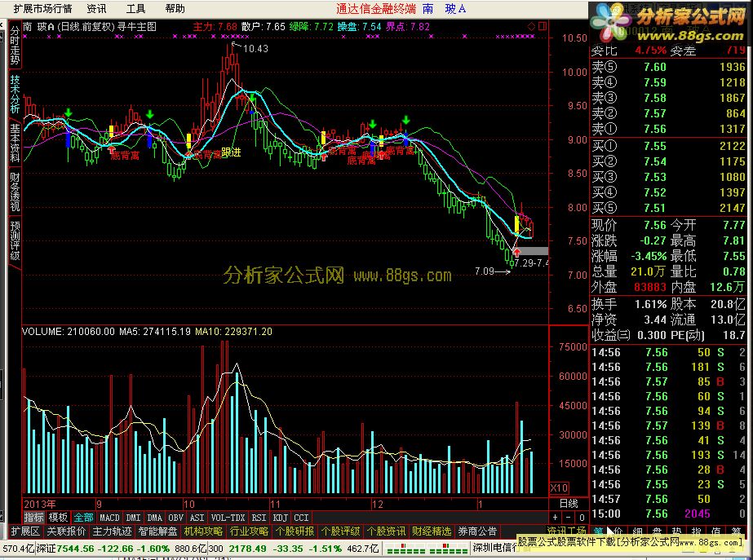Switch indicator to OBV
Image resolution: width=753 pixels, height=560 pixels.
point(175,518)
